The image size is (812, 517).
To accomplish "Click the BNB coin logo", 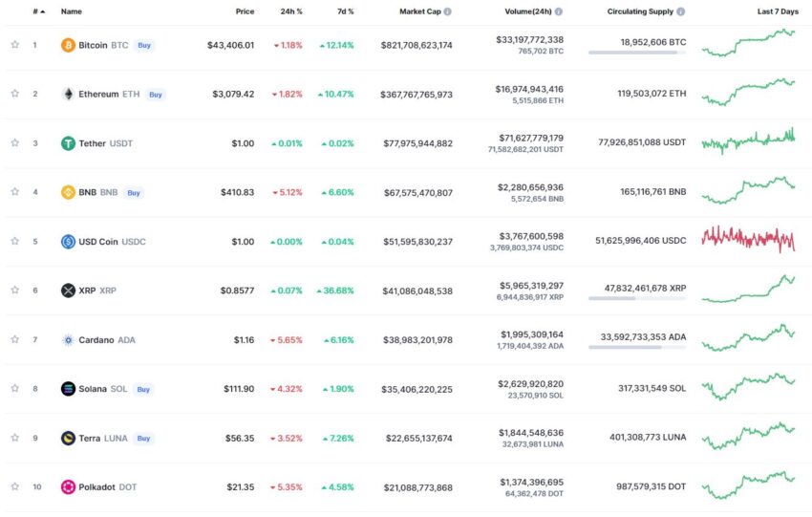I will [68, 192].
